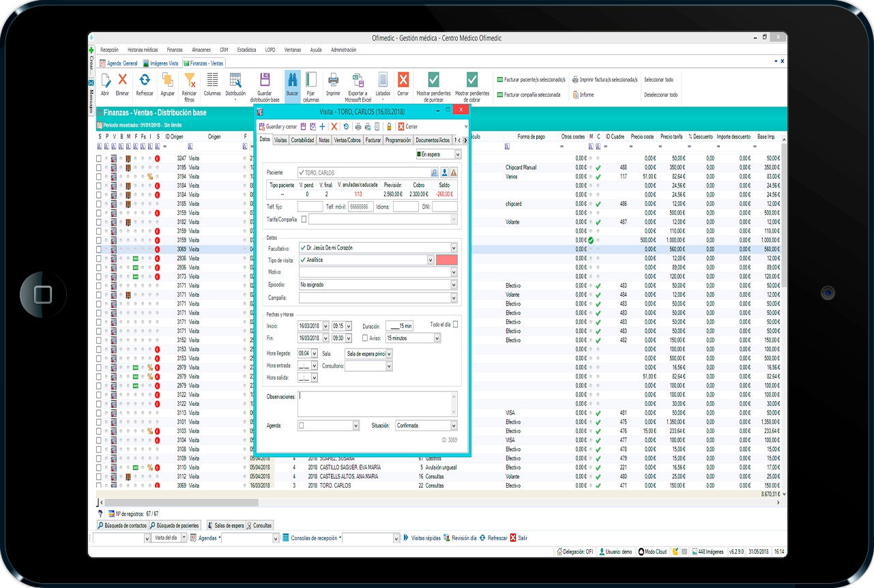
Task: Click Guardar y cerrar button
Action: coord(277,126)
